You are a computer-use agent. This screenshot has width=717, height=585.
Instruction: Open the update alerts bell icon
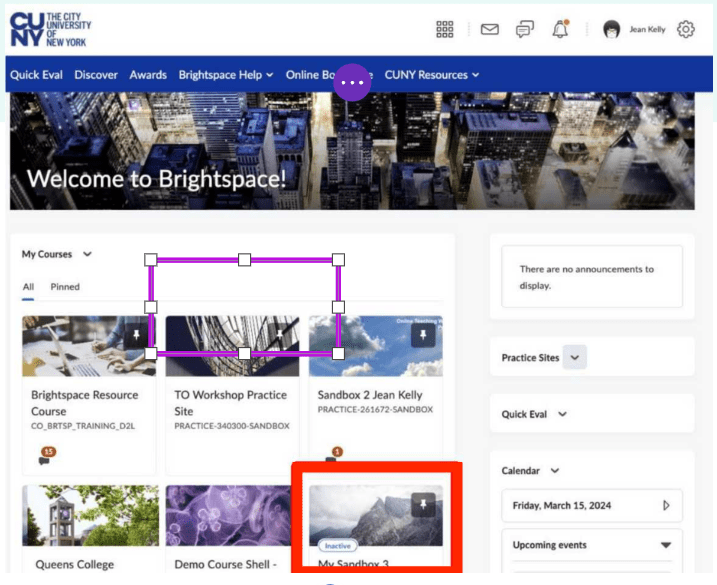560,29
